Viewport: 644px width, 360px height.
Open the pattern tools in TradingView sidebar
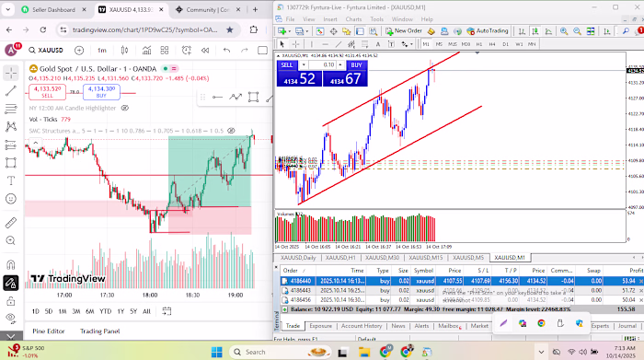[x=11, y=126]
